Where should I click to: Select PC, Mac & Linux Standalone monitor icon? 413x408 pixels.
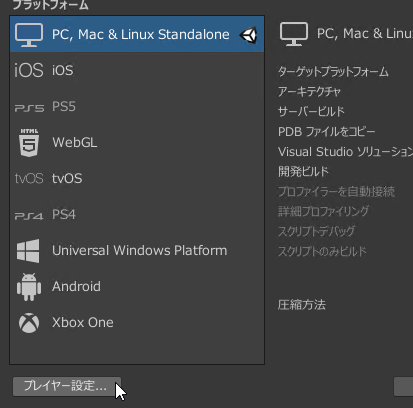pos(29,34)
